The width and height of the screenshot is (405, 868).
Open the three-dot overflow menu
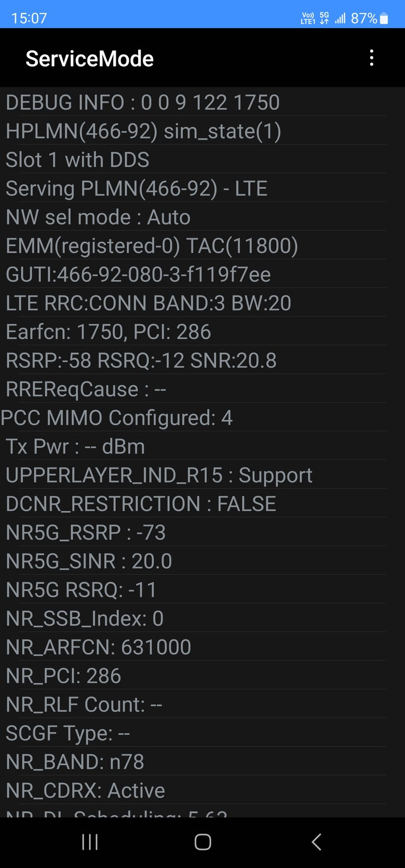[x=371, y=58]
